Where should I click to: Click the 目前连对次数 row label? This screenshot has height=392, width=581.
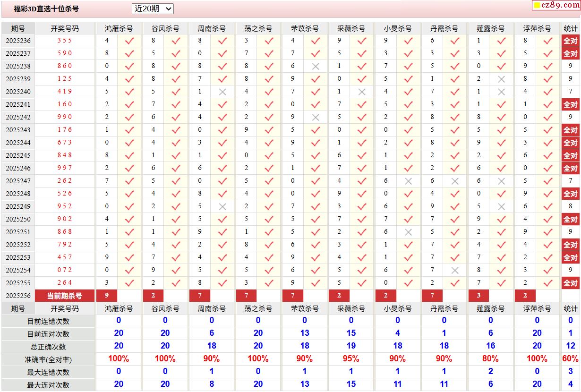[x=48, y=334]
